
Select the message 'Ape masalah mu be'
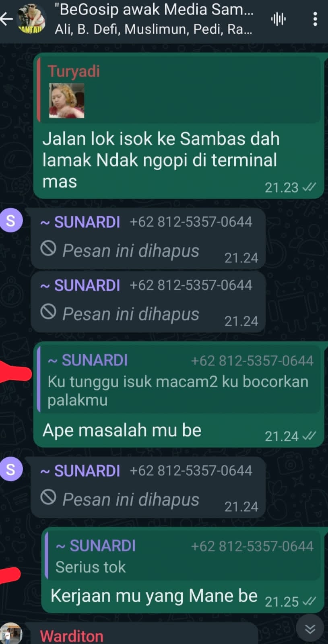tap(122, 430)
